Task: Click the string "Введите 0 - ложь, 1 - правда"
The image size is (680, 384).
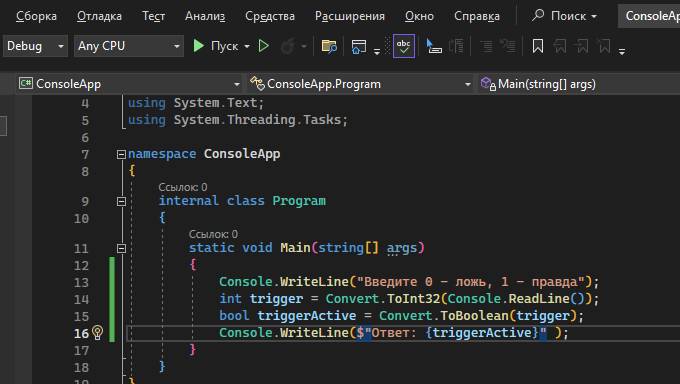Action: pos(471,282)
